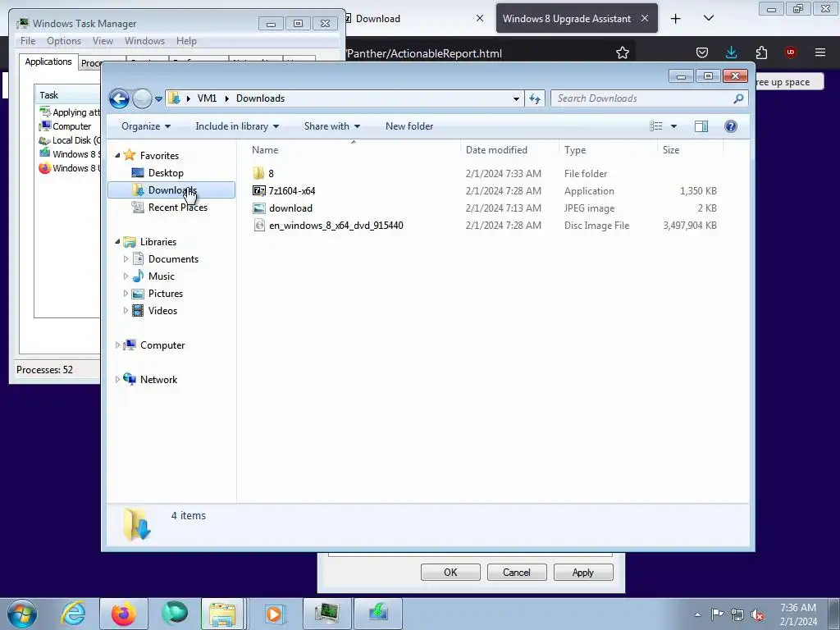The height and width of the screenshot is (630, 840).
Task: Open Explorer help with question mark icon
Action: [731, 126]
